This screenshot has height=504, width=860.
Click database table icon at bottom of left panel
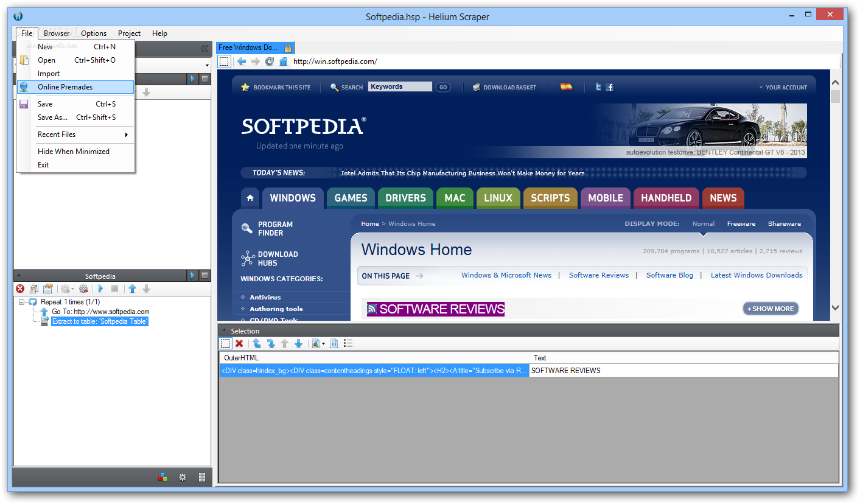click(x=202, y=478)
